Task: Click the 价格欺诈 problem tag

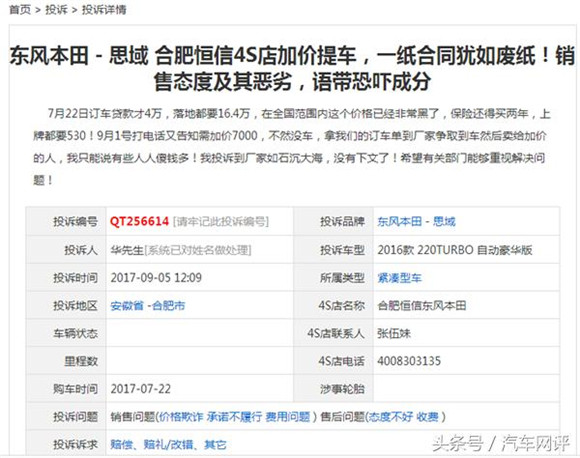Action: click(181, 417)
